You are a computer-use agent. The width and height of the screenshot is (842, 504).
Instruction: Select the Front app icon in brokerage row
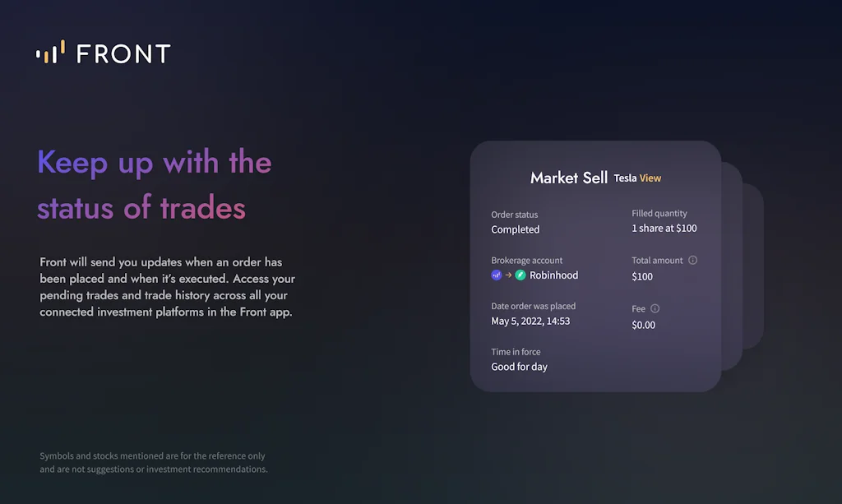496,275
